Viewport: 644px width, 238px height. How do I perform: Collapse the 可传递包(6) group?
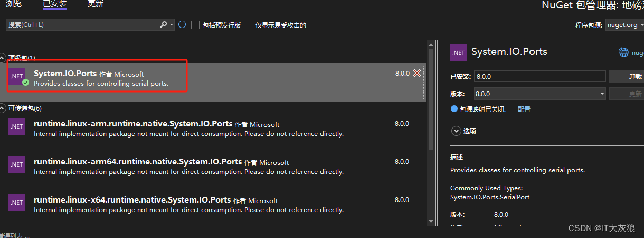[3, 108]
